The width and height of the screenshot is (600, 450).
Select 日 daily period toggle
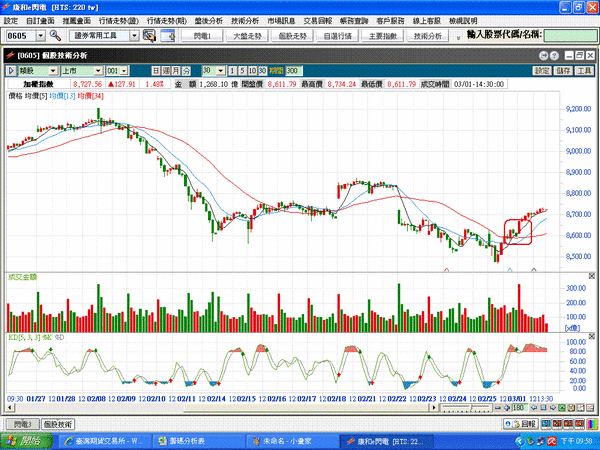pyautogui.click(x=156, y=71)
